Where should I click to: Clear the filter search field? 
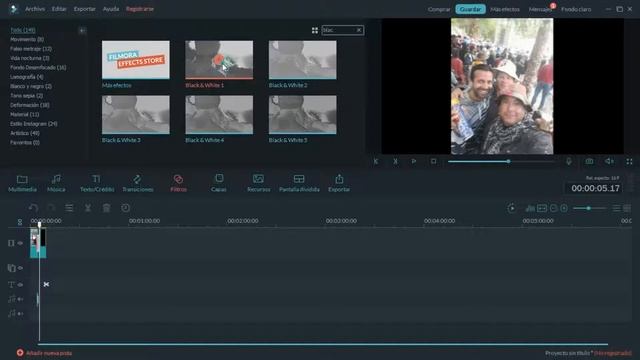coord(359,30)
